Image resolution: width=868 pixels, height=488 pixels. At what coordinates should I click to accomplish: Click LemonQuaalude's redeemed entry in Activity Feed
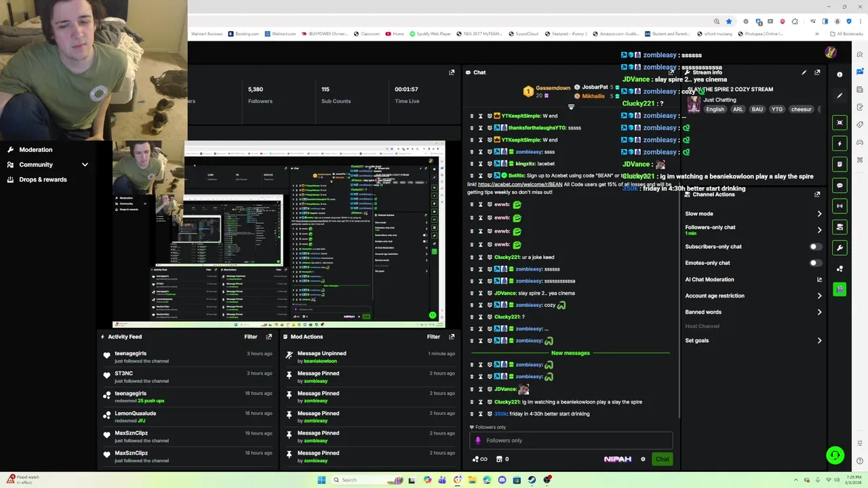(x=188, y=417)
